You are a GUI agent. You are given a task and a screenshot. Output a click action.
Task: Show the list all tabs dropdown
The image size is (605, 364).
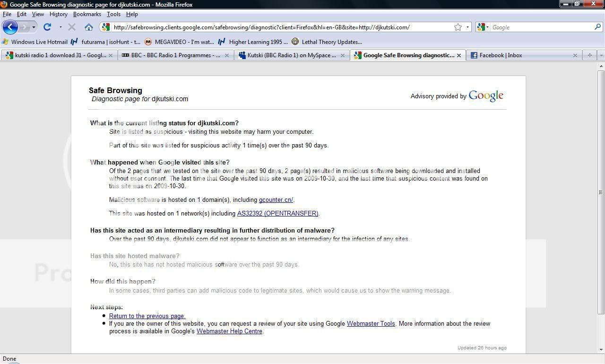601,55
